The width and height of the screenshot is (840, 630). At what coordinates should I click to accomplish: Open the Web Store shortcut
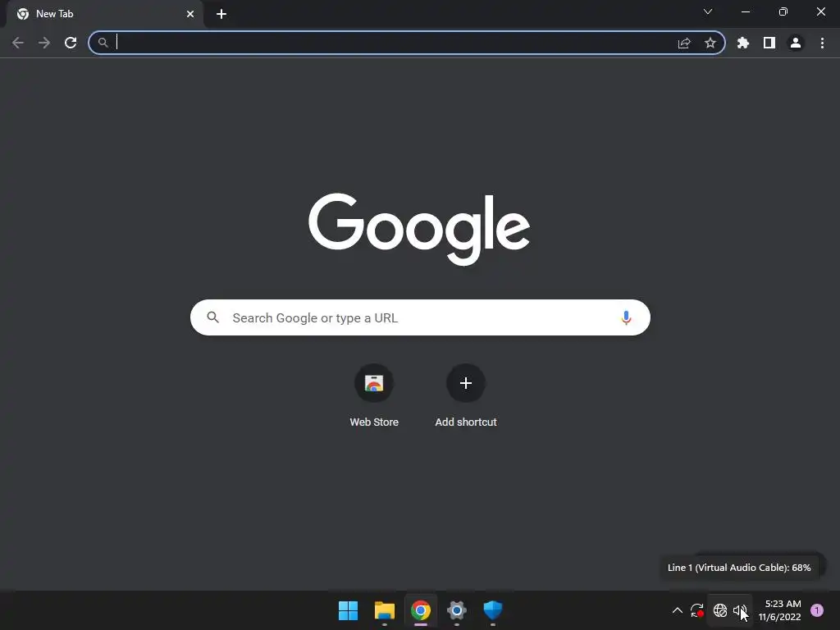point(374,383)
